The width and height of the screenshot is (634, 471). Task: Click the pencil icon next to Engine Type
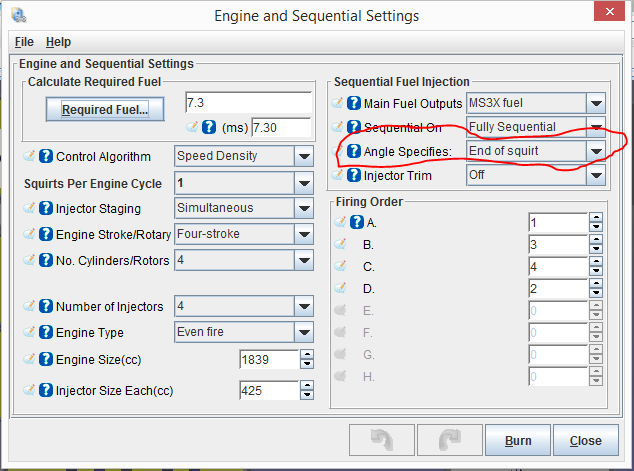click(x=29, y=332)
